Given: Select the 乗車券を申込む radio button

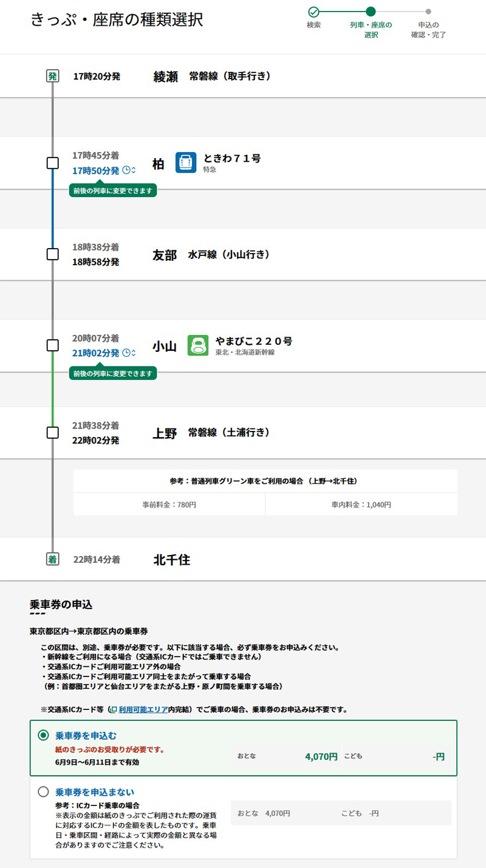Looking at the screenshot, I should [x=43, y=735].
